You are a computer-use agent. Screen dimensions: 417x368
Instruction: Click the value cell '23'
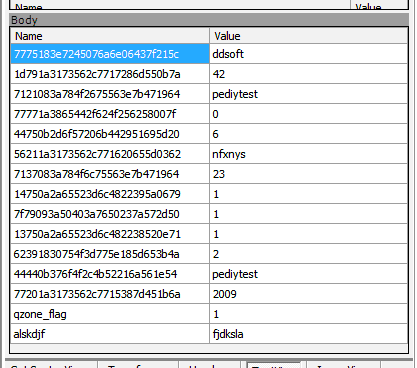(x=309, y=174)
